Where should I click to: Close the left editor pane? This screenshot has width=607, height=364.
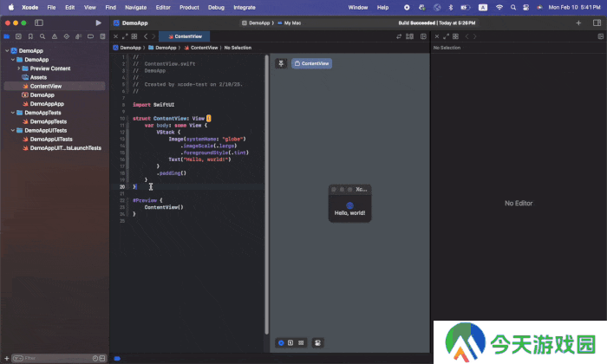(x=115, y=36)
